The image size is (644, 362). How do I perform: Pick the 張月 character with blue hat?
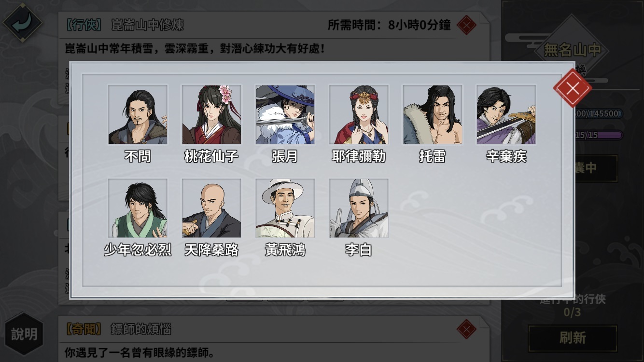point(285,115)
